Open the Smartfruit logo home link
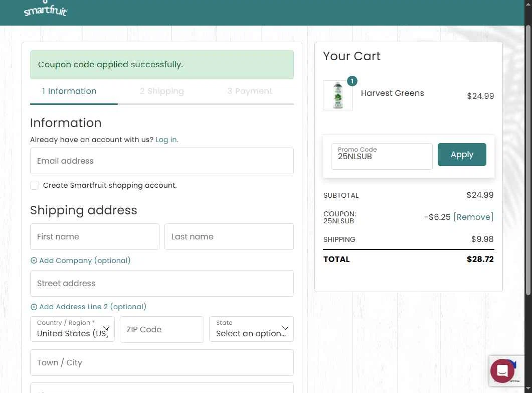 46,9
